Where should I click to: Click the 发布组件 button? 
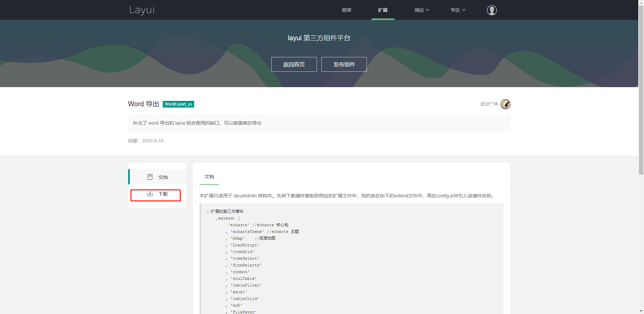(x=344, y=64)
